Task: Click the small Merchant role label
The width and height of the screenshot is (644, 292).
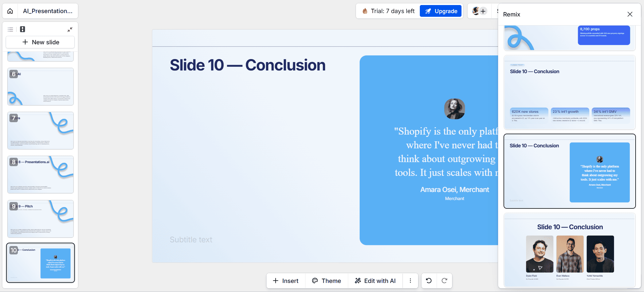Action: 454,199
